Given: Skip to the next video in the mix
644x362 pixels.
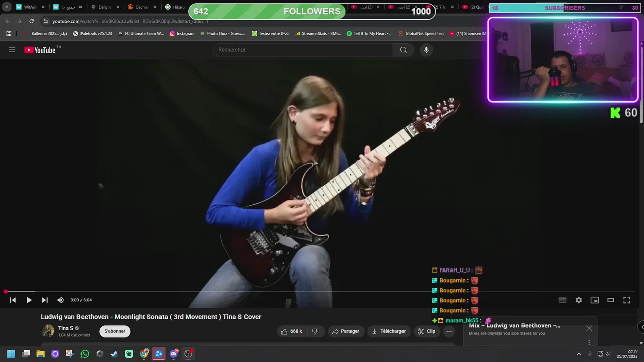Looking at the screenshot, I should [x=45, y=300].
